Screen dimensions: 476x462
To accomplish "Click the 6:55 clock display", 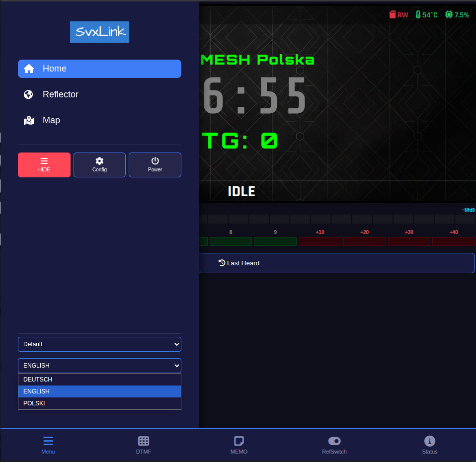I will (x=254, y=95).
